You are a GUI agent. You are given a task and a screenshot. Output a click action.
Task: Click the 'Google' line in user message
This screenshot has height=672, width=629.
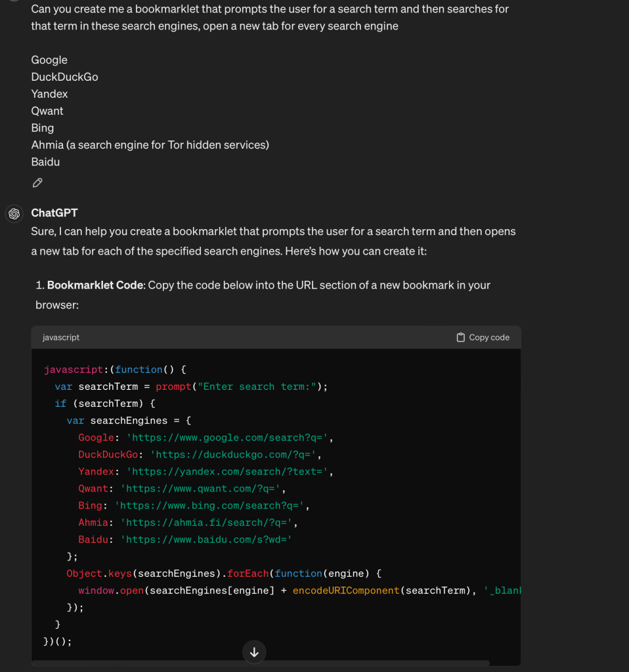[x=49, y=60]
